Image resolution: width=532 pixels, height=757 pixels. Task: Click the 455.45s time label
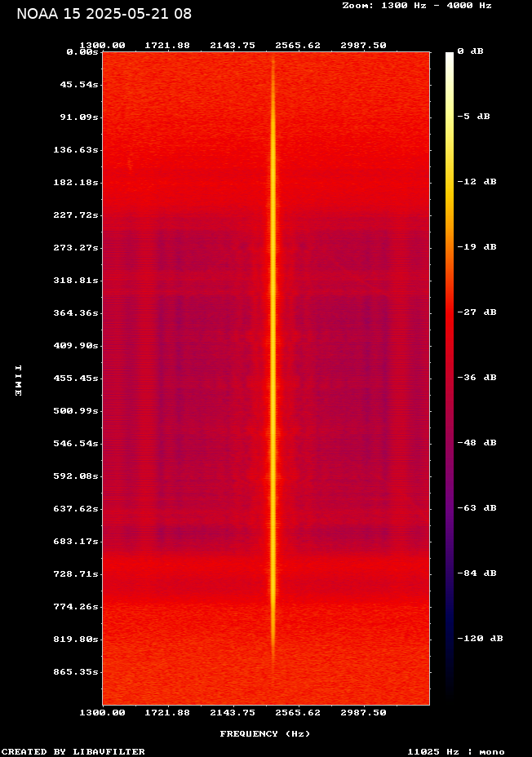tap(76, 378)
